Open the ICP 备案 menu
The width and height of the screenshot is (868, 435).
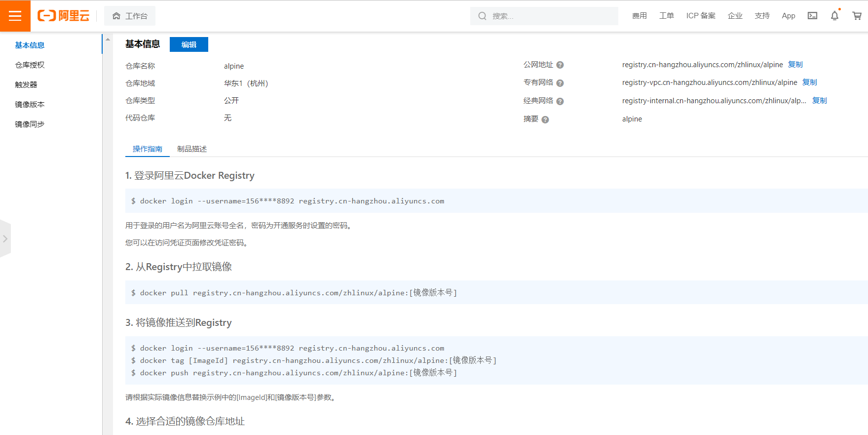click(x=701, y=16)
